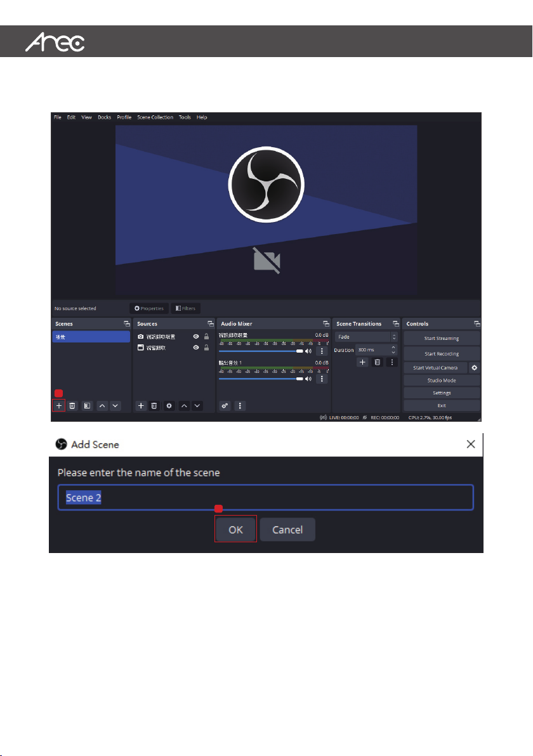The height and width of the screenshot is (756, 533).
Task: Move the scene up in the Scenes list
Action: [102, 406]
